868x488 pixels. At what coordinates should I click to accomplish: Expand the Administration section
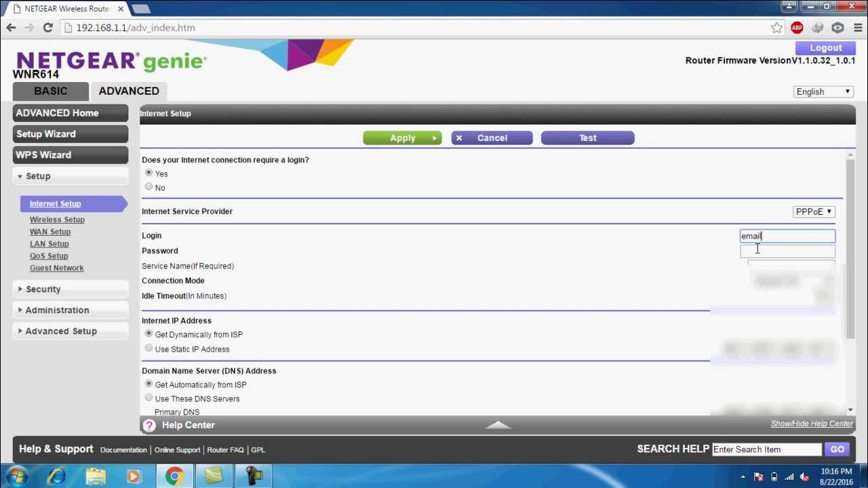pos(71,310)
